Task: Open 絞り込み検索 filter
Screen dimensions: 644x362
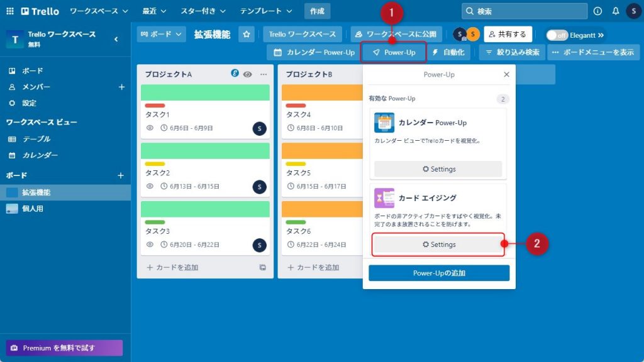Action: pos(512,53)
